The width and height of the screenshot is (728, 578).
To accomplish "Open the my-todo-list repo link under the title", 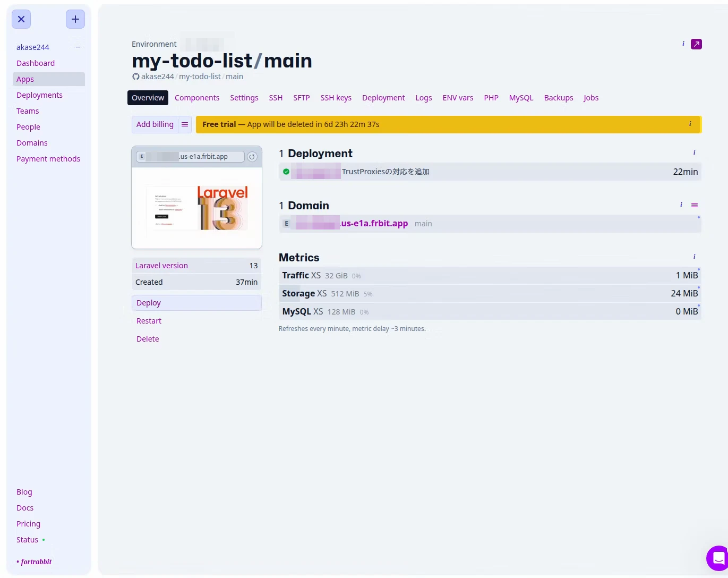I will (x=200, y=76).
